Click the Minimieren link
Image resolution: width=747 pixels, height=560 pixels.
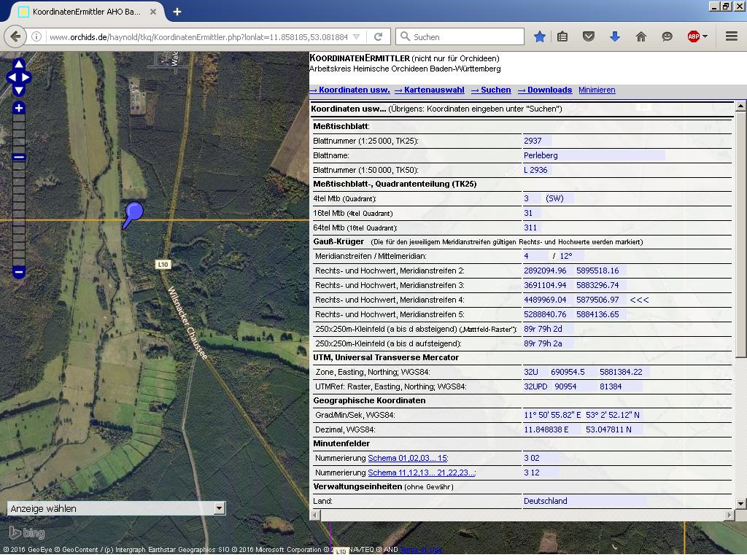[597, 90]
